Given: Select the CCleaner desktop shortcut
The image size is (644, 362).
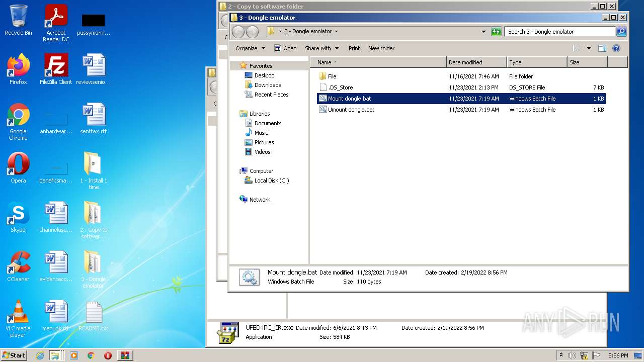Looking at the screenshot, I should pyautogui.click(x=18, y=266).
